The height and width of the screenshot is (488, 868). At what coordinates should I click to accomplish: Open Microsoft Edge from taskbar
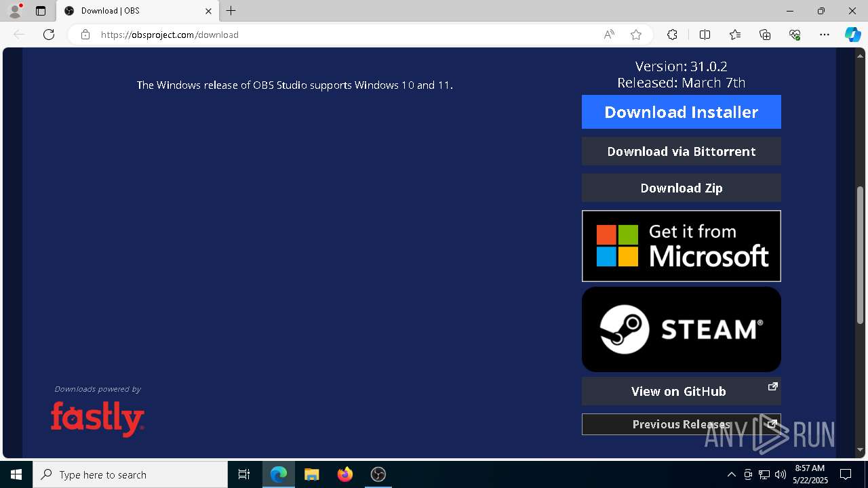(x=279, y=474)
